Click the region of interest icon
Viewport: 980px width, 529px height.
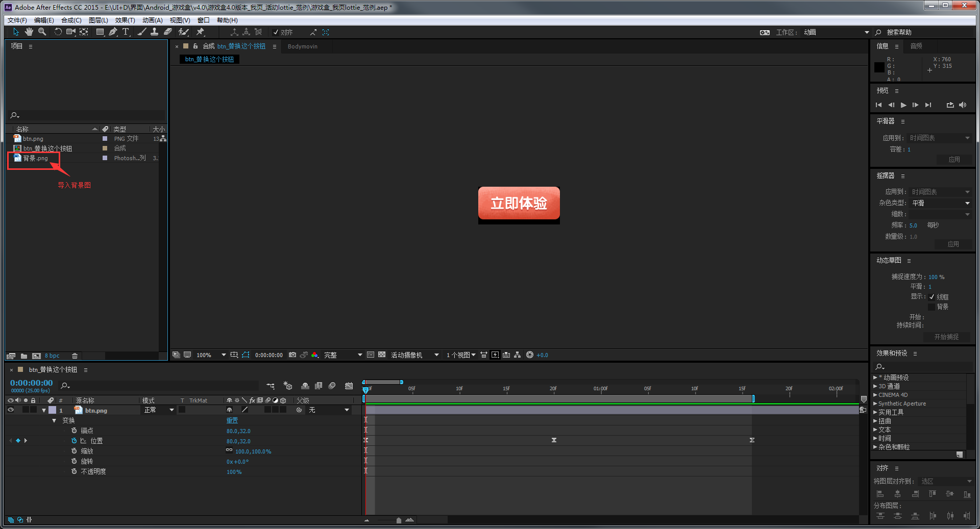click(x=371, y=355)
